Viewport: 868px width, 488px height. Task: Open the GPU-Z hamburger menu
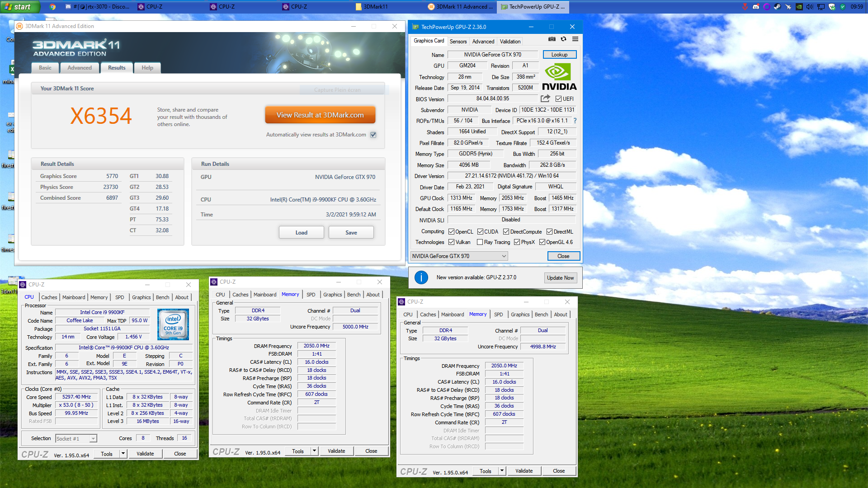(x=575, y=39)
